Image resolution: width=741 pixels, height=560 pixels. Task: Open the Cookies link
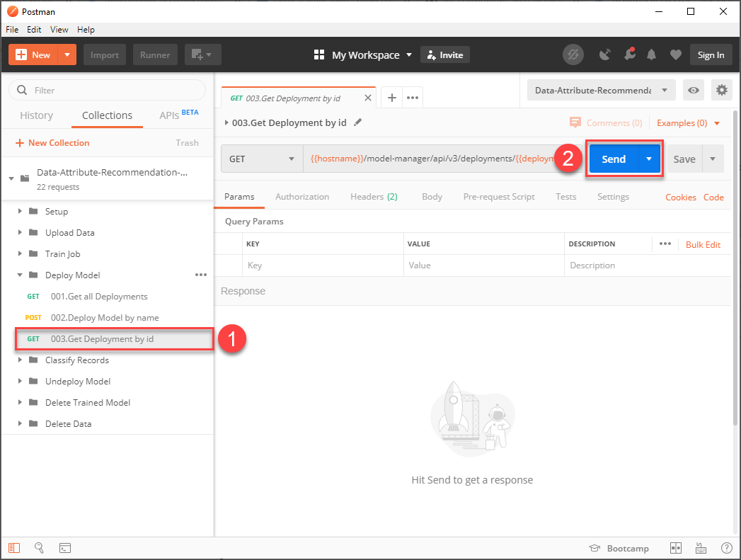(x=681, y=197)
